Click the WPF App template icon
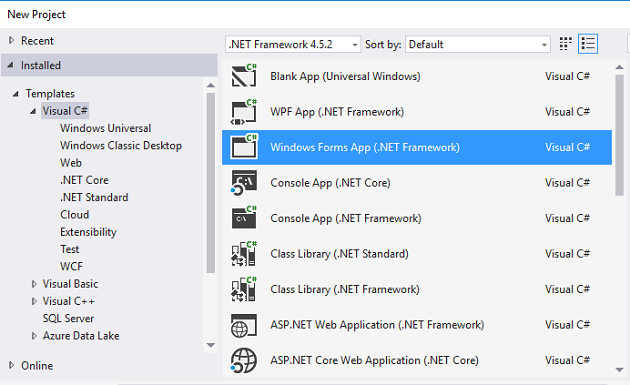 (x=244, y=112)
